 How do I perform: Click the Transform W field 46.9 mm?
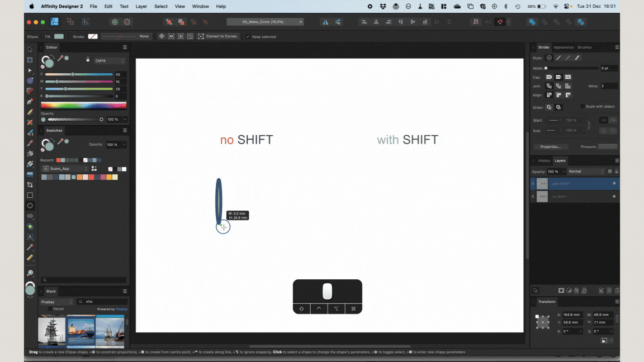click(x=603, y=315)
